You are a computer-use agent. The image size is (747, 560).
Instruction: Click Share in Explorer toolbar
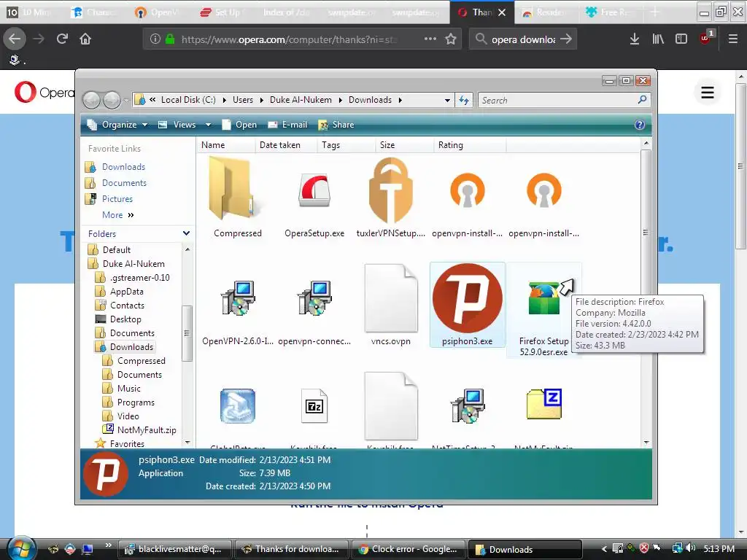pyautogui.click(x=336, y=125)
